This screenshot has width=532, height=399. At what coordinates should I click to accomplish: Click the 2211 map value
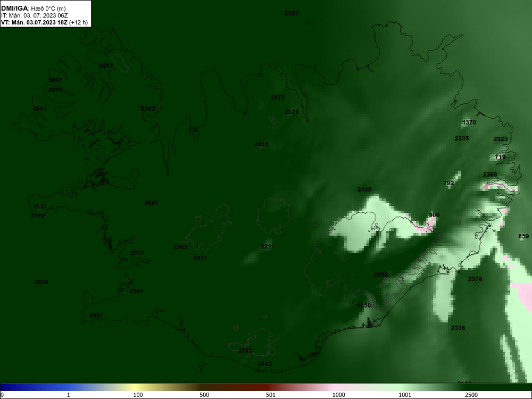268,247
